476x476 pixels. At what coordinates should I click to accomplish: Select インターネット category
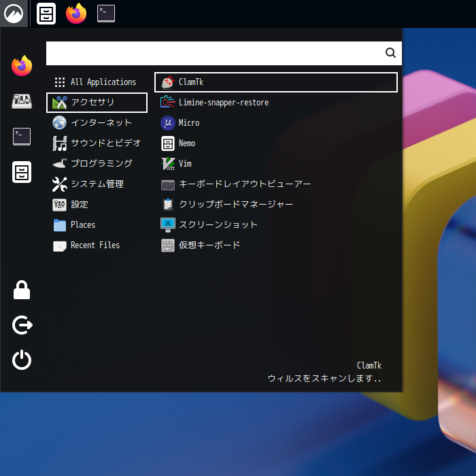click(x=97, y=122)
